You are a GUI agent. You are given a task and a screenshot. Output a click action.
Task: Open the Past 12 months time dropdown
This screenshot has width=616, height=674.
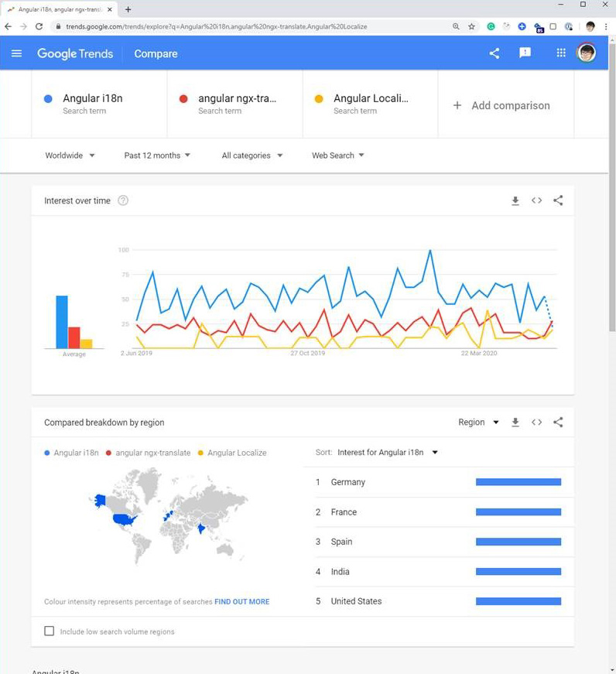pyautogui.click(x=157, y=156)
